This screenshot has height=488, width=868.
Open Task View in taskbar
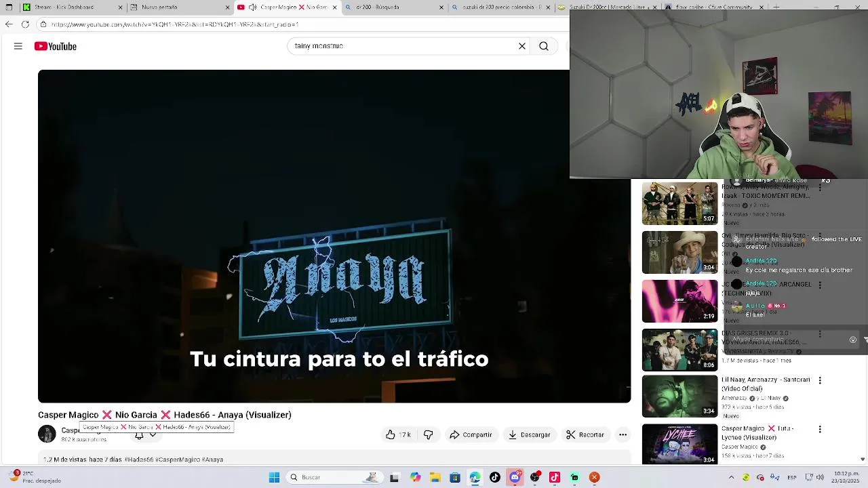(395, 477)
